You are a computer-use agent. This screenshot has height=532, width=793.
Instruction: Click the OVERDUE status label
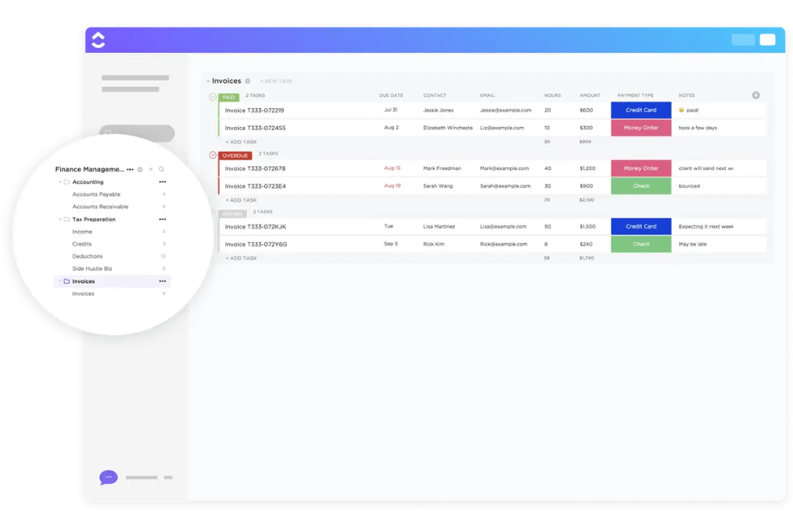point(235,155)
